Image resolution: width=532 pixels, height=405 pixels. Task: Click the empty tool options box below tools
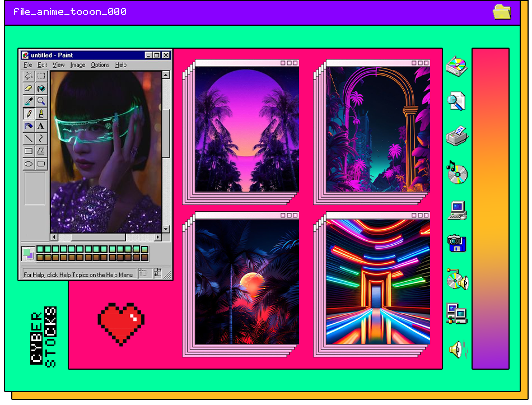click(35, 188)
